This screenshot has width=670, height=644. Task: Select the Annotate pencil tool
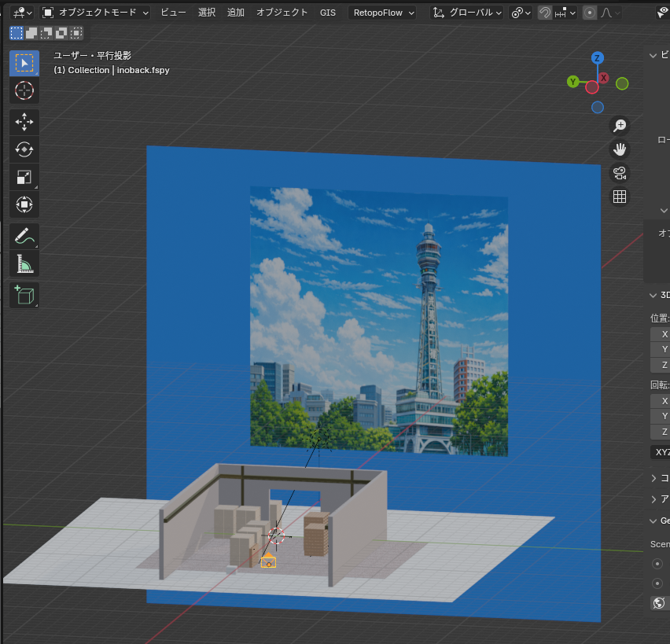(24, 237)
